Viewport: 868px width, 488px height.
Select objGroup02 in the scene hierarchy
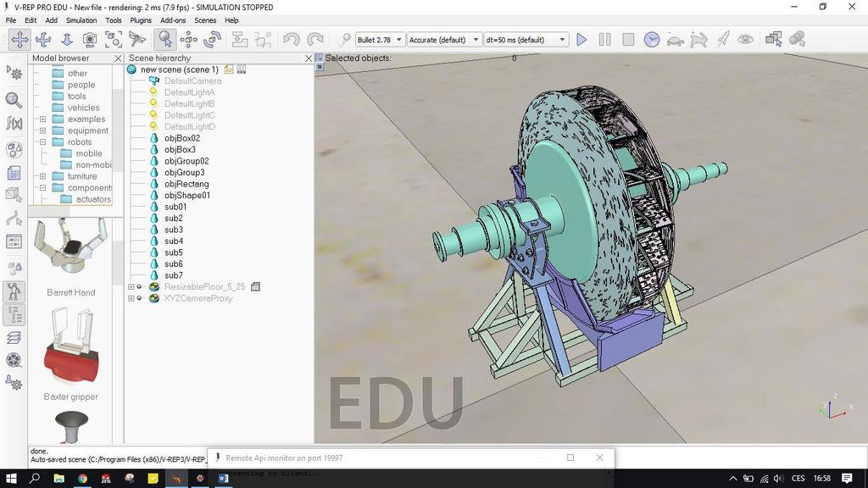pyautogui.click(x=186, y=161)
